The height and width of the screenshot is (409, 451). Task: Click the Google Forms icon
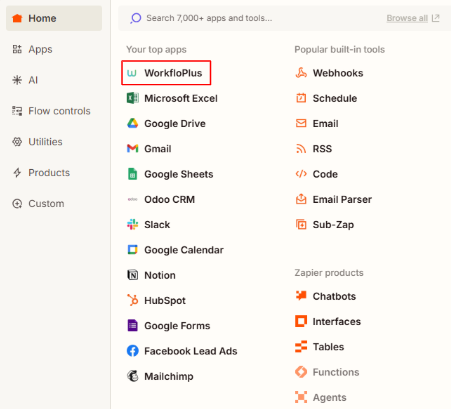point(133,325)
